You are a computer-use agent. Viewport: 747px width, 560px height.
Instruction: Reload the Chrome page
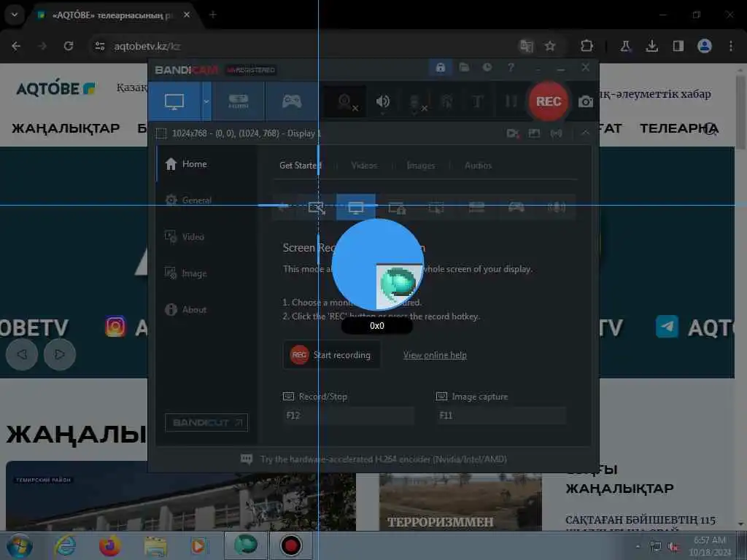point(69,46)
